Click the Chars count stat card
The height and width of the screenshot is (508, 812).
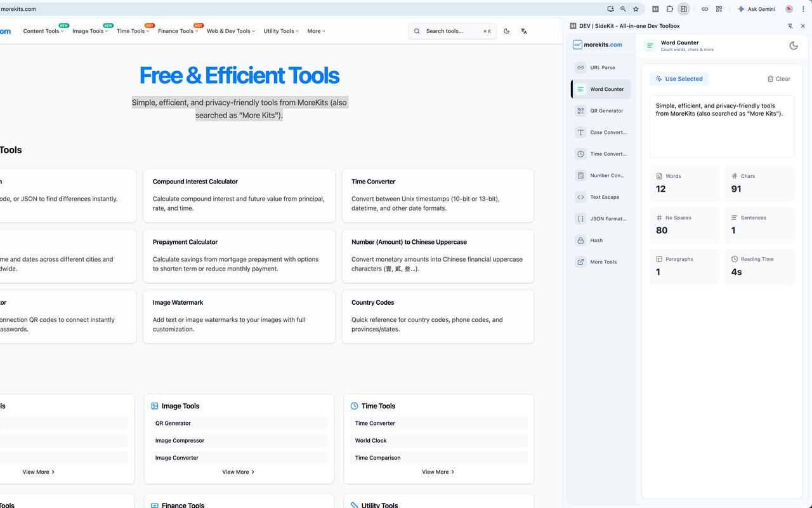[759, 184]
